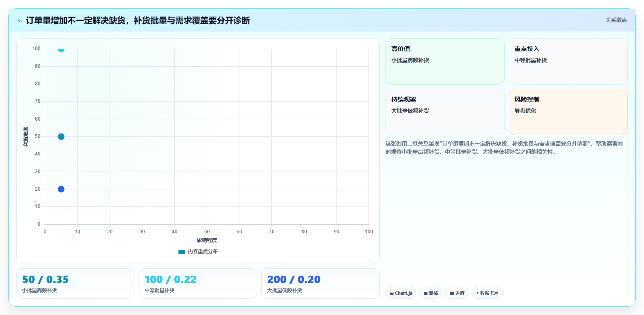Select the 数据卡片 tag pill
Image resolution: width=644 pixels, height=315 pixels.
[487, 293]
